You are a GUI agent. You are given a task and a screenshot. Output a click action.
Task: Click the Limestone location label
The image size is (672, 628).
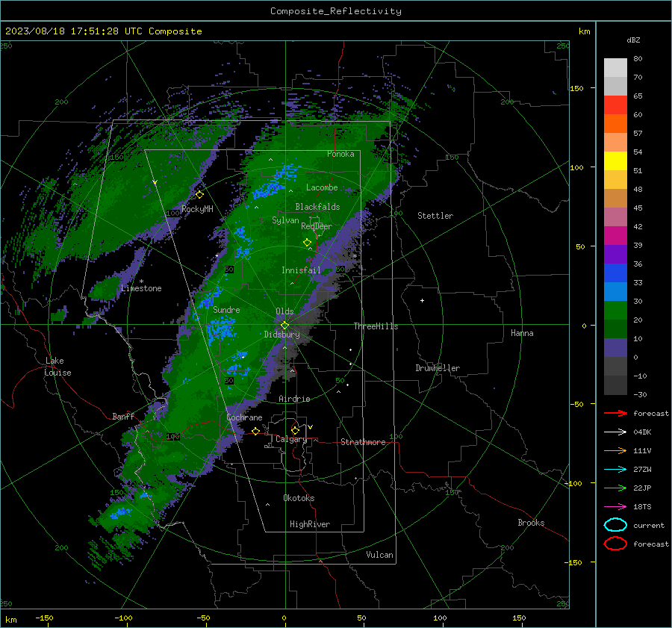141,288
